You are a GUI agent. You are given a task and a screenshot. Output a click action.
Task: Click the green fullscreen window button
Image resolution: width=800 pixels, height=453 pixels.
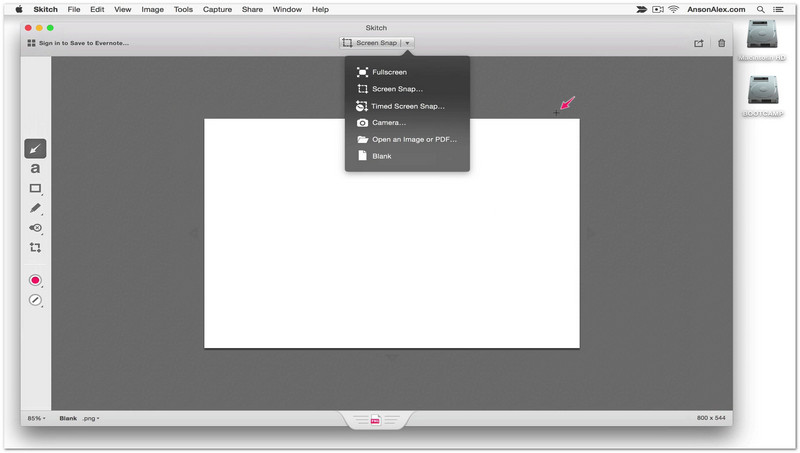coord(50,28)
